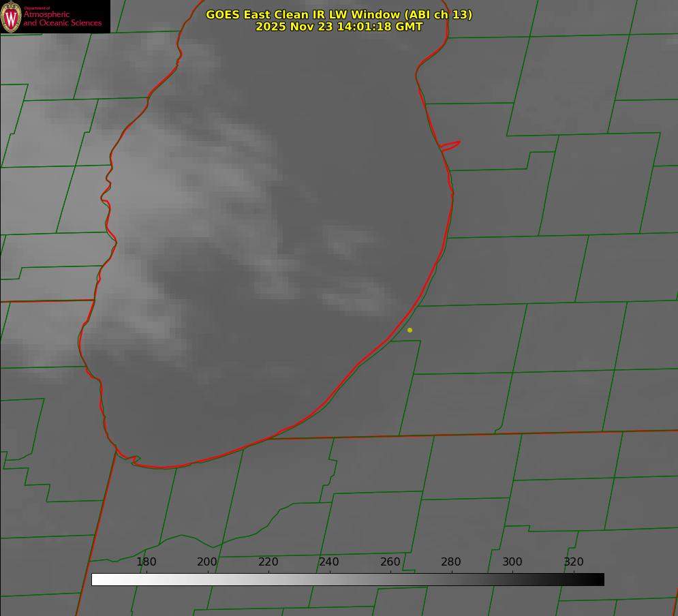Click the 180 colorbar tick label
The image size is (678, 616).
click(x=147, y=562)
